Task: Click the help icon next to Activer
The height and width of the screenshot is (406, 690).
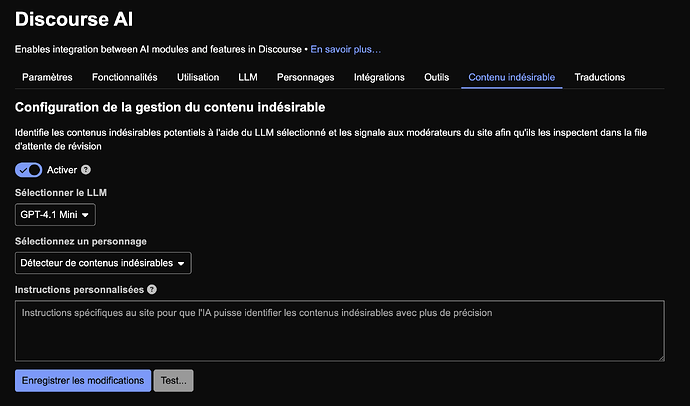Action: tap(86, 170)
